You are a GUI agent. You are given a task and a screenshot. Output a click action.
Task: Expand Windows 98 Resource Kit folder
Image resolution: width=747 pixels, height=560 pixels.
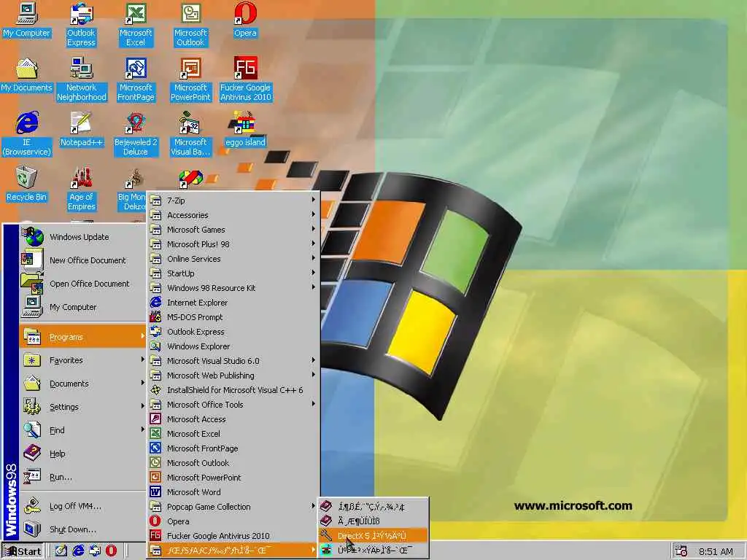233,287
